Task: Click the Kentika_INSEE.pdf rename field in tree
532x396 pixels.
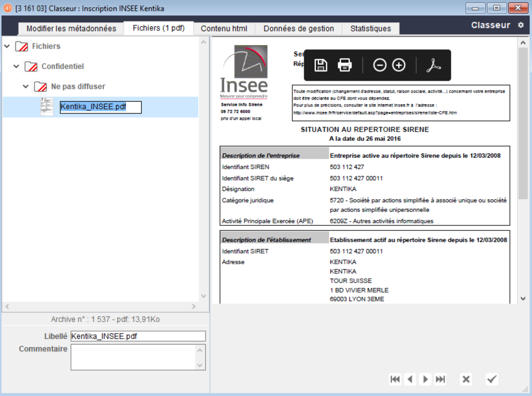Action: (101, 107)
